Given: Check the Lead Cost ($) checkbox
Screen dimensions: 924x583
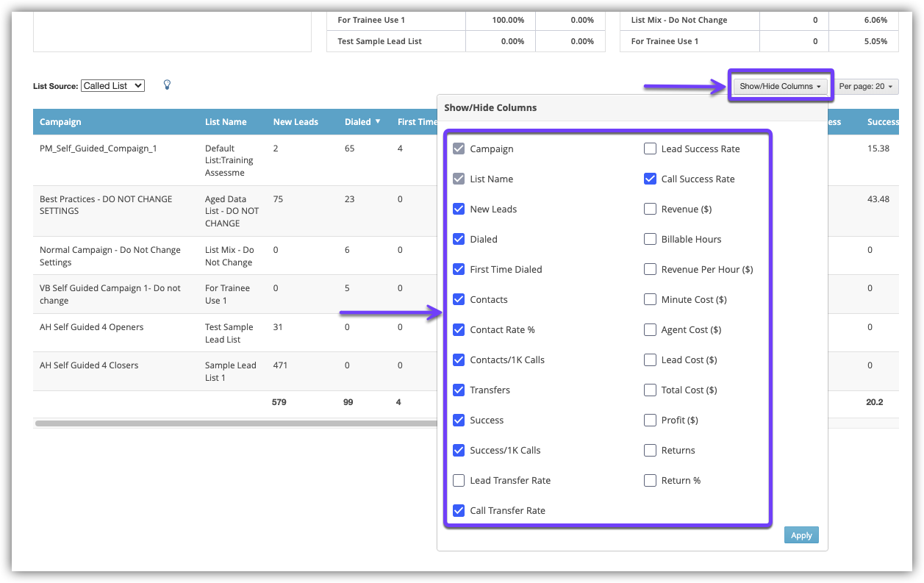Looking at the screenshot, I should coord(650,360).
